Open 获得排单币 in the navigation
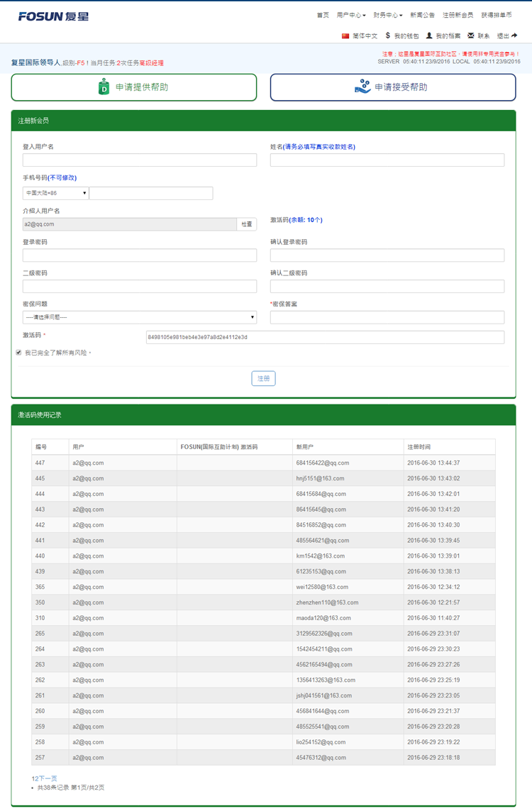Image resolution: width=532 pixels, height=811 pixels. click(x=497, y=15)
